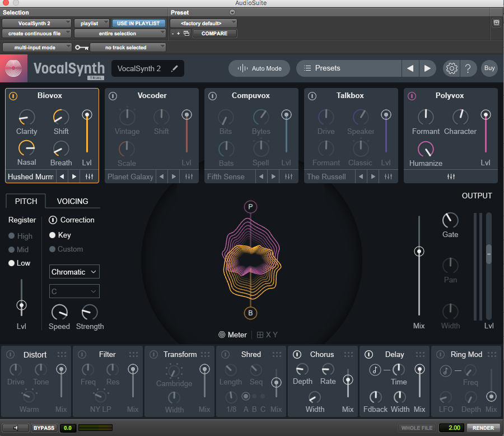The height and width of the screenshot is (436, 504).
Task: Enable the Talkbox module power
Action: coord(312,96)
